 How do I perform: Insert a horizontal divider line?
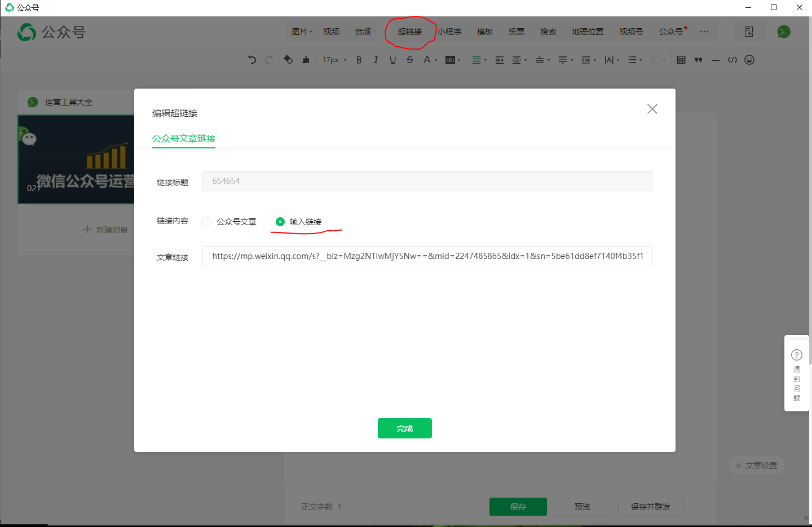[x=715, y=60]
